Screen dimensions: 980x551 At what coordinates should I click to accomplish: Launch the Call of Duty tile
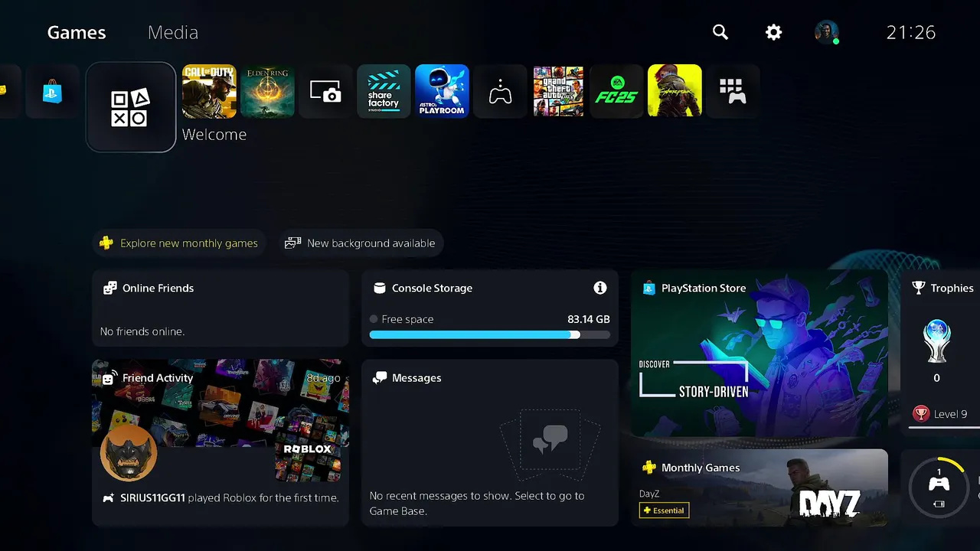click(209, 91)
